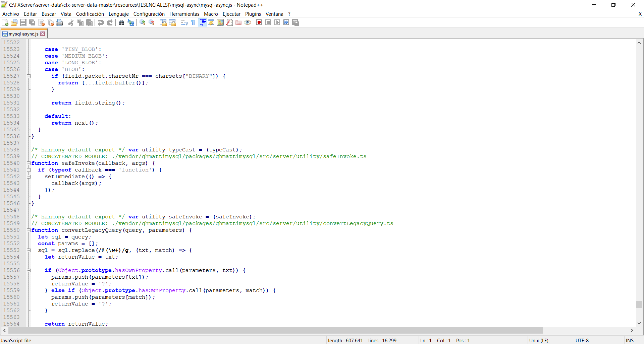Open the Plugins menu
644x344 pixels.
point(253,14)
